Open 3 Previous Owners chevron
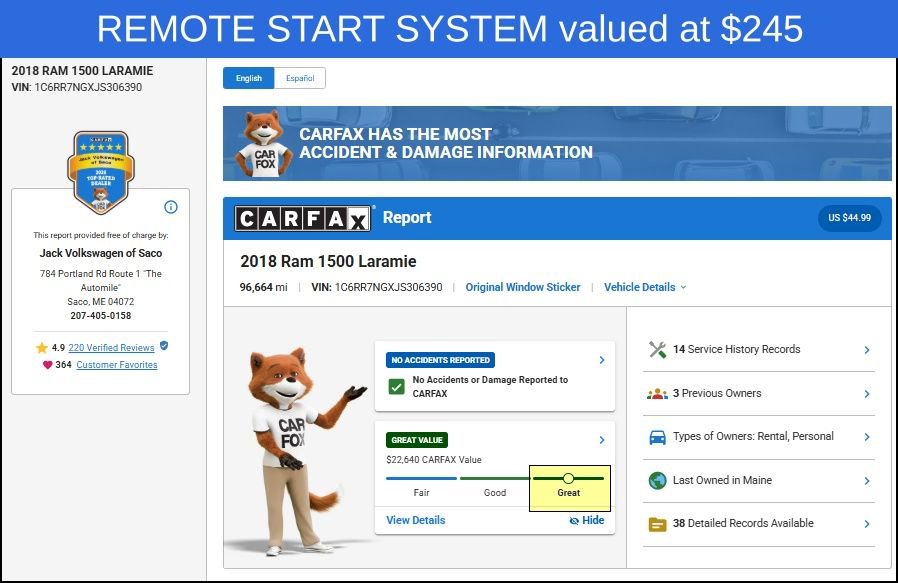The width and height of the screenshot is (898, 583). (x=867, y=394)
